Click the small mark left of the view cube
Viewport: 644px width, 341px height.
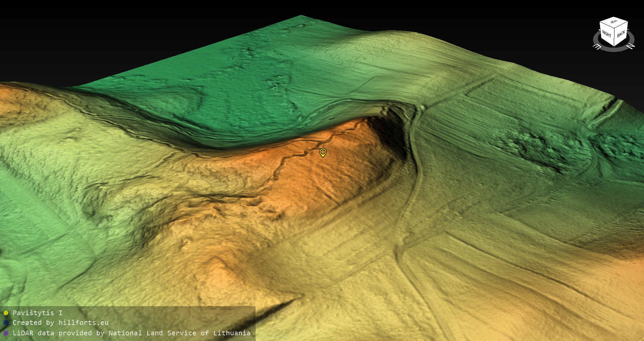coord(600,30)
